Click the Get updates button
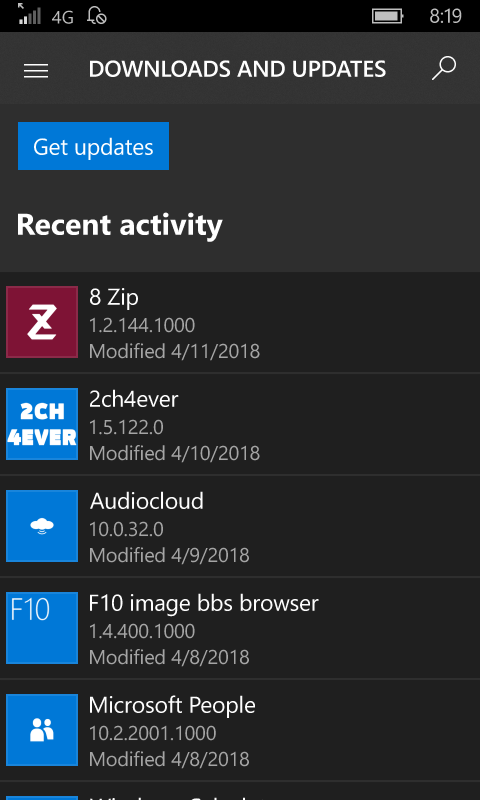The image size is (480, 800). click(93, 146)
